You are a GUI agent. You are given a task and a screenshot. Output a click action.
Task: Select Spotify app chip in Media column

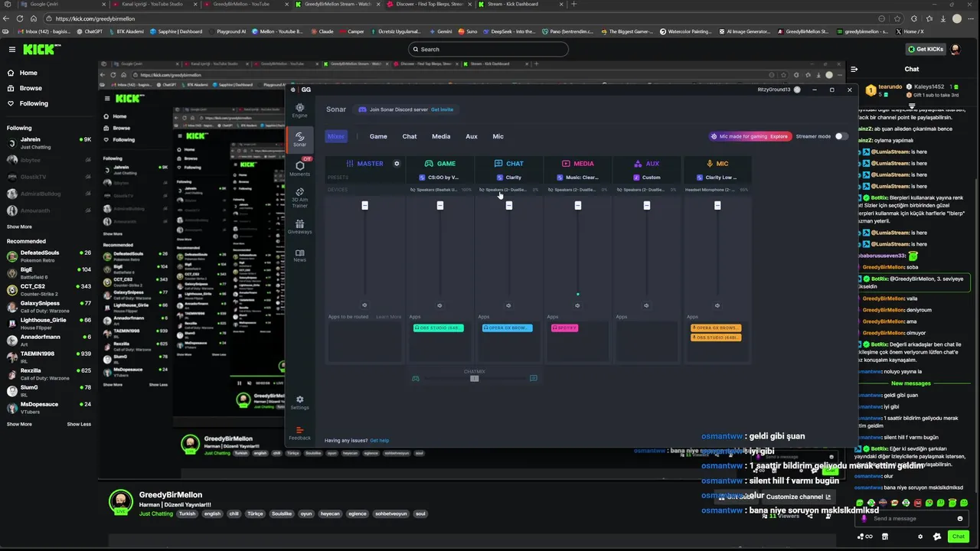point(564,328)
